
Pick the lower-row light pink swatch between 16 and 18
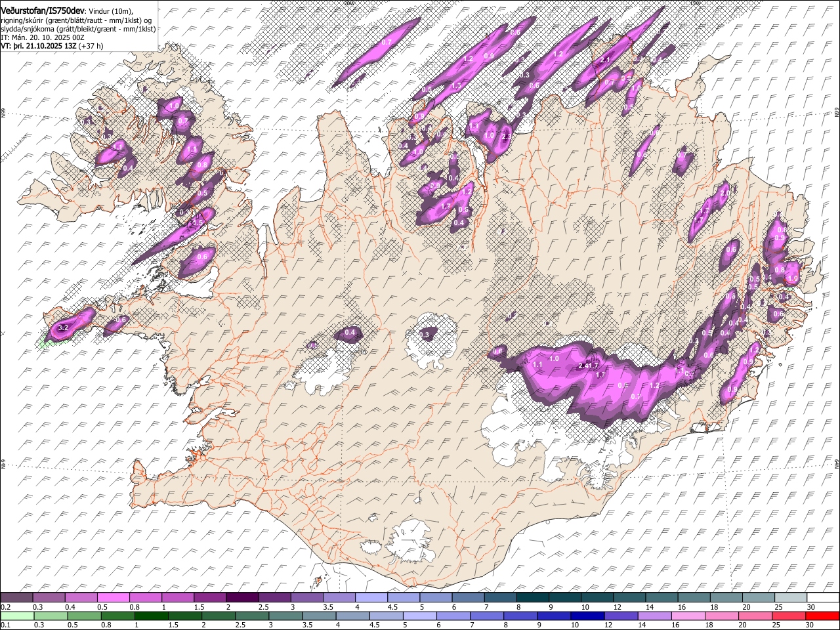[x=689, y=616]
